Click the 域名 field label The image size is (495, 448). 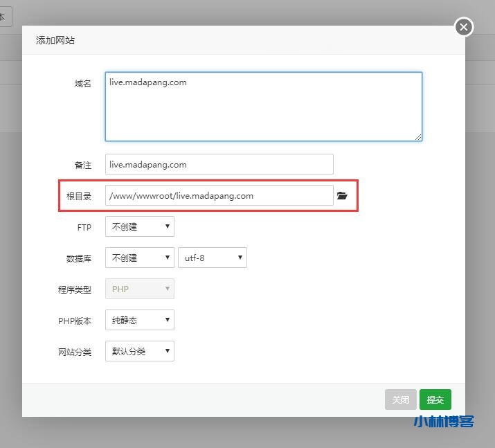tap(82, 84)
